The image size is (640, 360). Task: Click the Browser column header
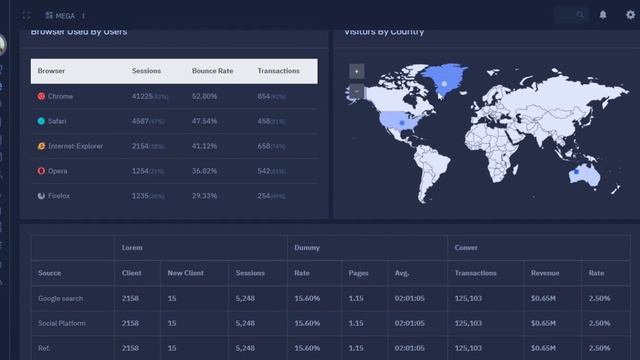(51, 71)
